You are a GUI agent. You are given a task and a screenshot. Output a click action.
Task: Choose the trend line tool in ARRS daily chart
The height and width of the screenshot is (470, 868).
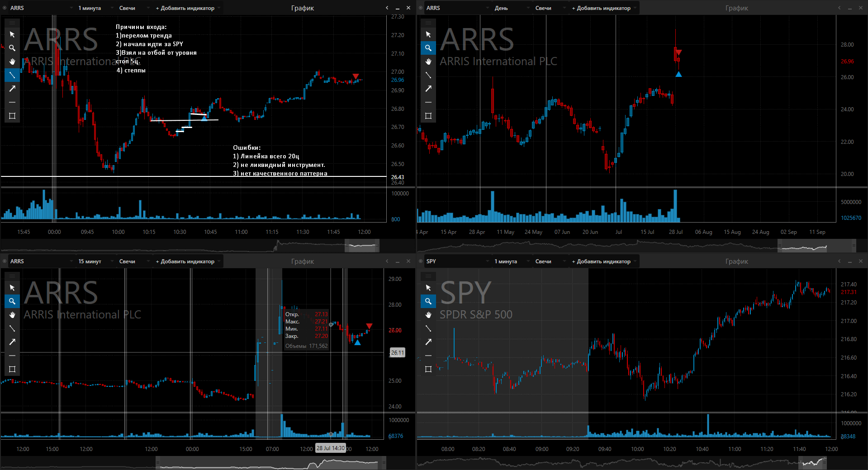click(x=428, y=75)
